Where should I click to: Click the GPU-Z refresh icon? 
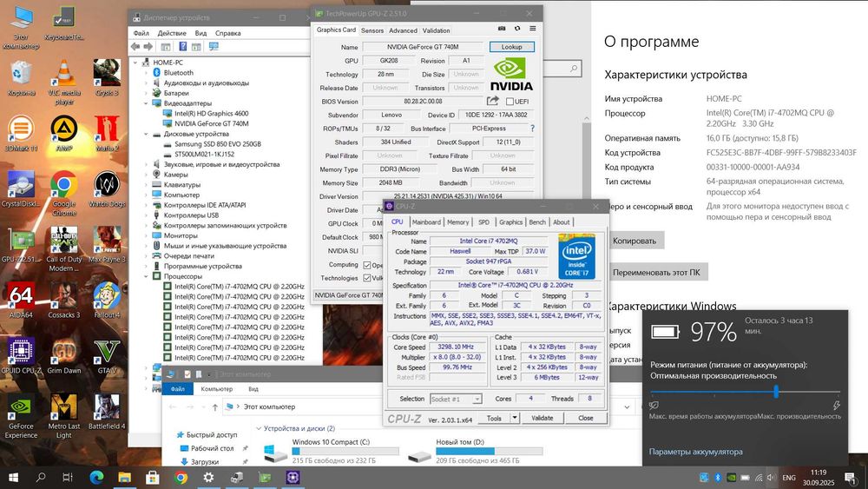coord(517,29)
